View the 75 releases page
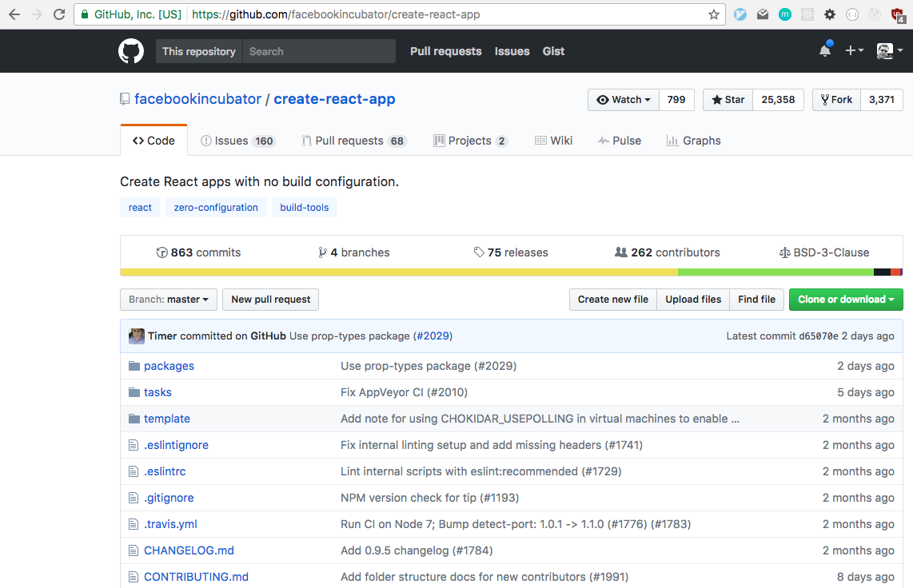Image resolution: width=913 pixels, height=588 pixels. pos(511,252)
